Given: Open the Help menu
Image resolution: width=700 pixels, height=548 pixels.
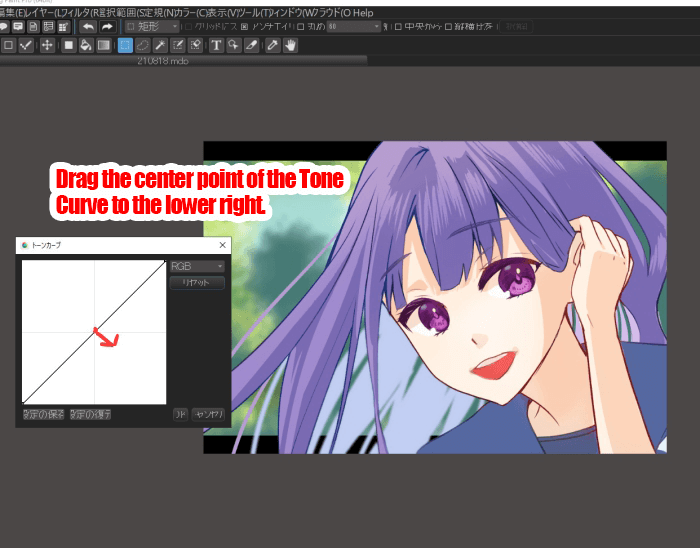Looking at the screenshot, I should (363, 12).
